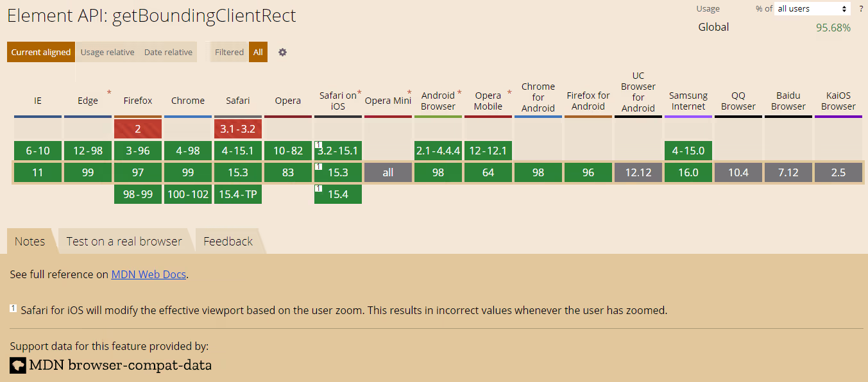Click the IE column header

38,101
